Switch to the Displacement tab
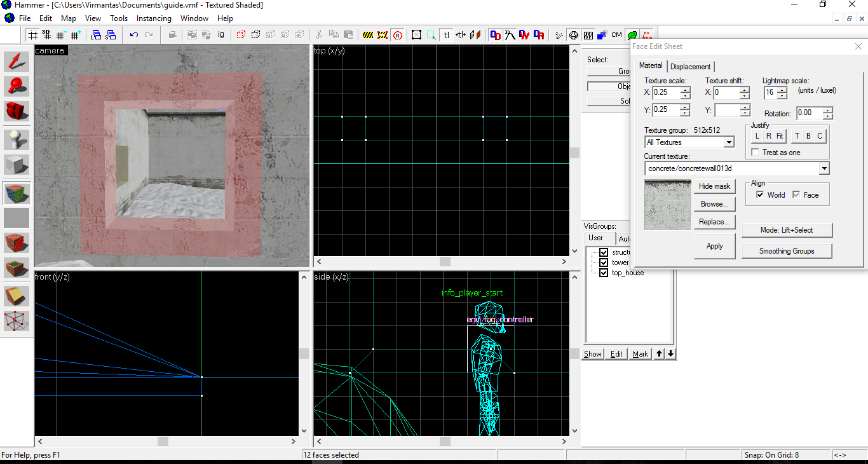The width and height of the screenshot is (868, 464). click(x=691, y=67)
